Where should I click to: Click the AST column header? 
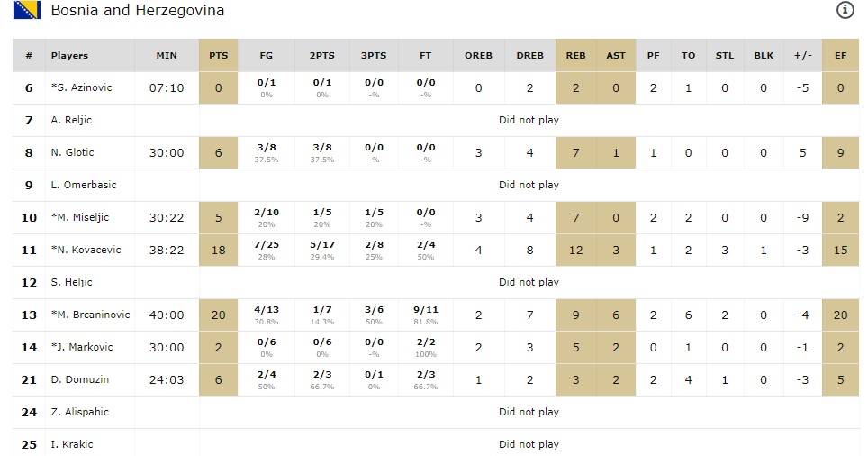[616, 56]
